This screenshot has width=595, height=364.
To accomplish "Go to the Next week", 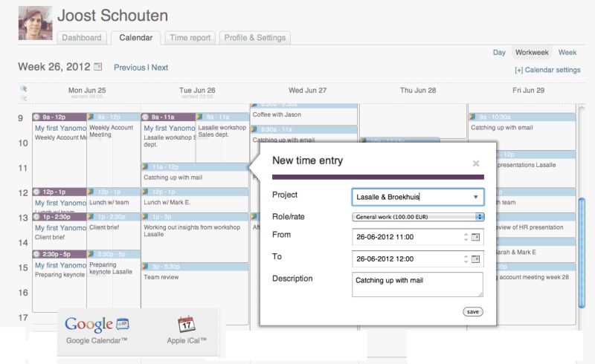I will (x=160, y=68).
